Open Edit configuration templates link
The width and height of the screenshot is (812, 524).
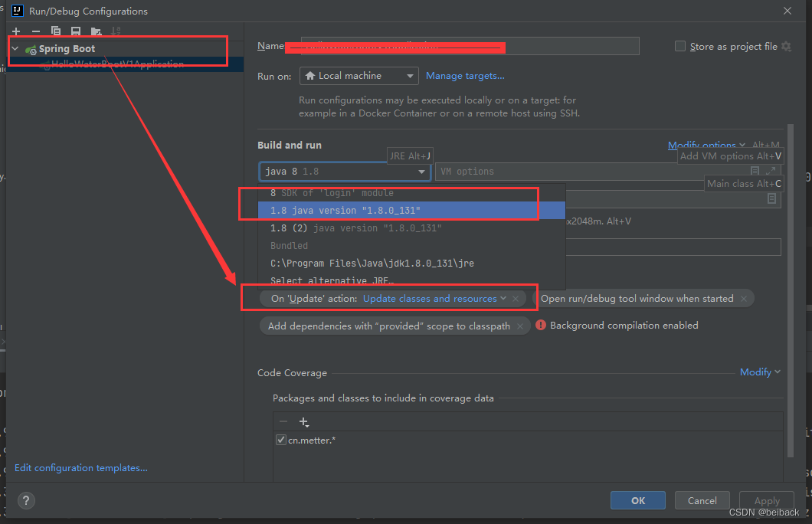[x=80, y=467]
